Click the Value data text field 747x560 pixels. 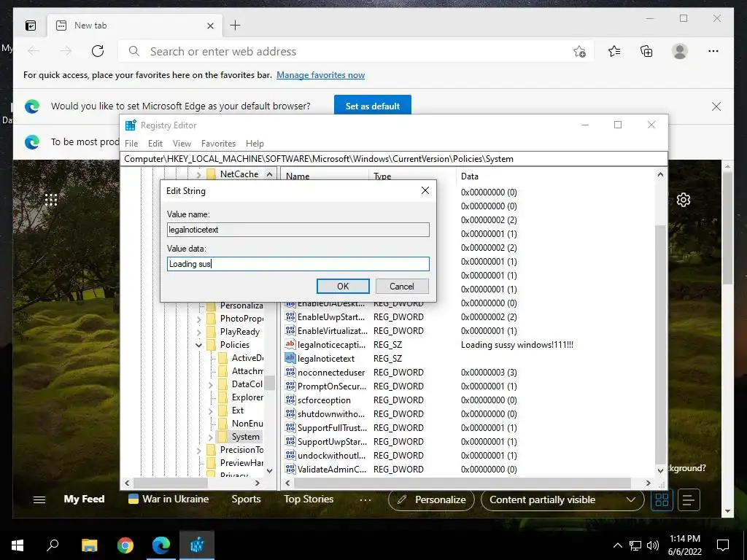click(x=298, y=264)
